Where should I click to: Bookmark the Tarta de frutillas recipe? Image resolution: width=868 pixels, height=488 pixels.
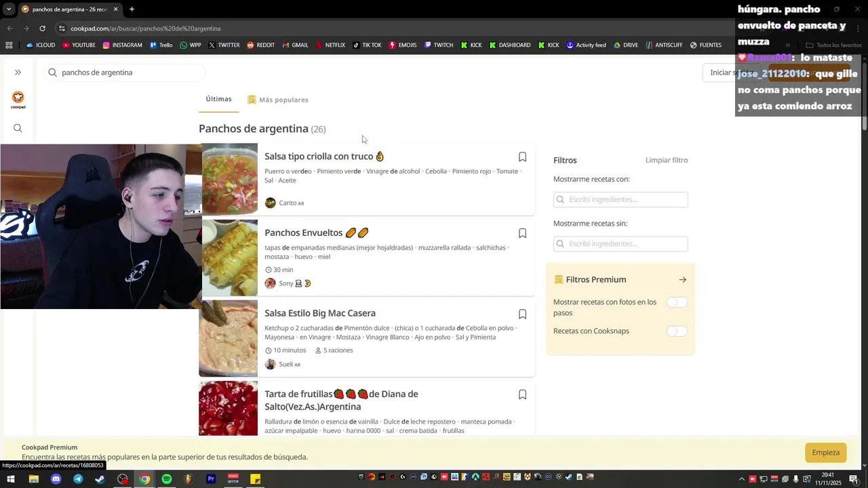click(522, 394)
